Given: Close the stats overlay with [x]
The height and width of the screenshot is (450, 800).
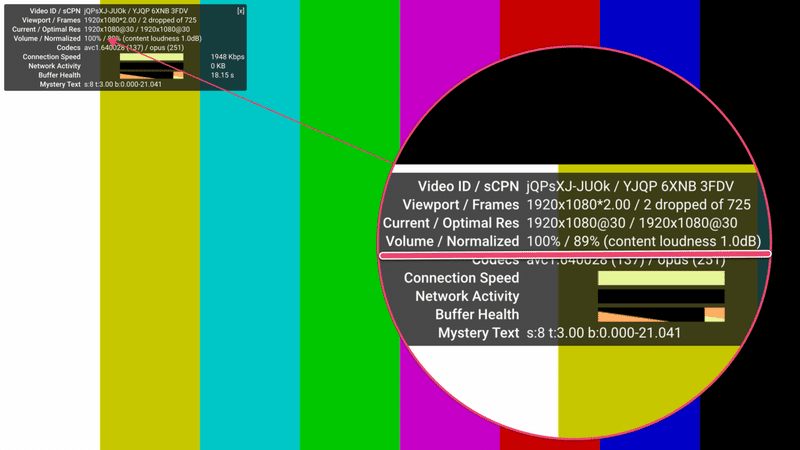Looking at the screenshot, I should coord(241,11).
